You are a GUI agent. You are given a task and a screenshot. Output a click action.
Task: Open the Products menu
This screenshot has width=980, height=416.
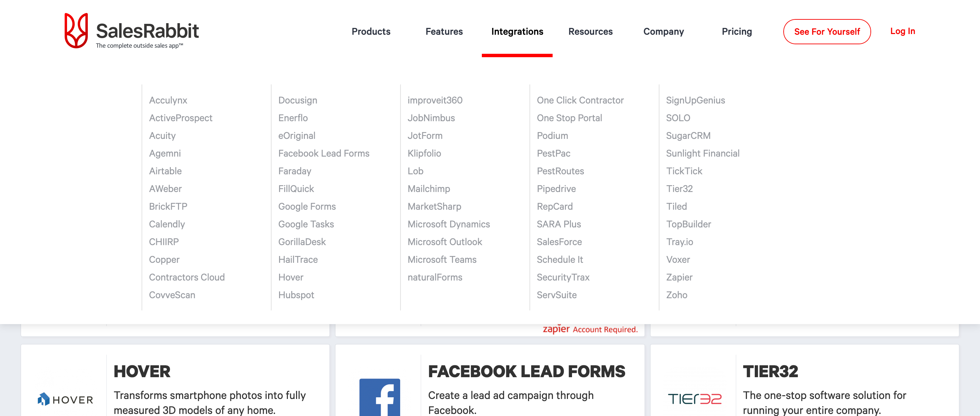coord(371,32)
